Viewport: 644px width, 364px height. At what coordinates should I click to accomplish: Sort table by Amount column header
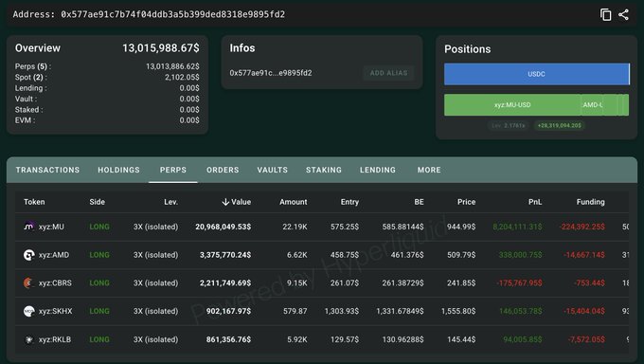tap(294, 202)
